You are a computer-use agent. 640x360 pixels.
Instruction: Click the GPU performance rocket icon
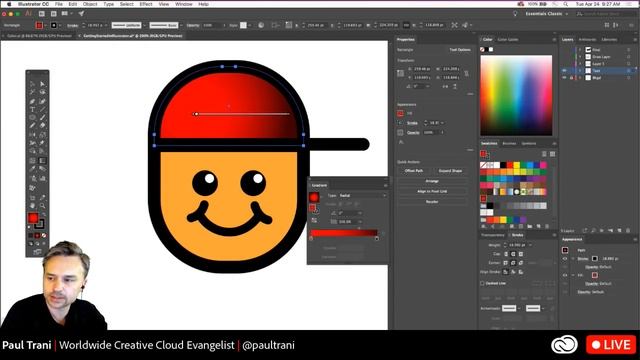pos(81,14)
